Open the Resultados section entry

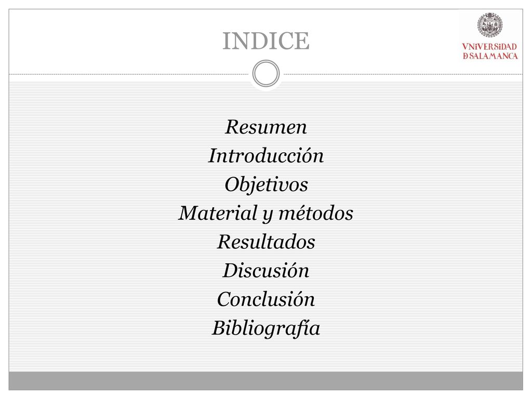(x=266, y=242)
